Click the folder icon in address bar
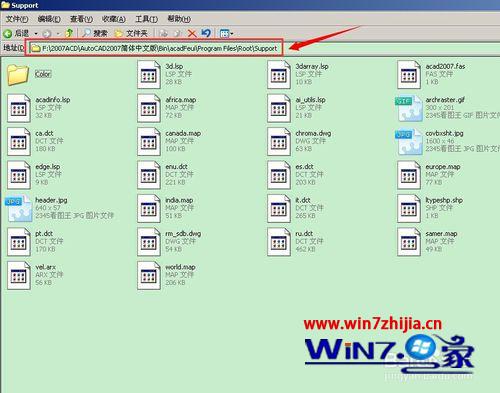 (35, 48)
